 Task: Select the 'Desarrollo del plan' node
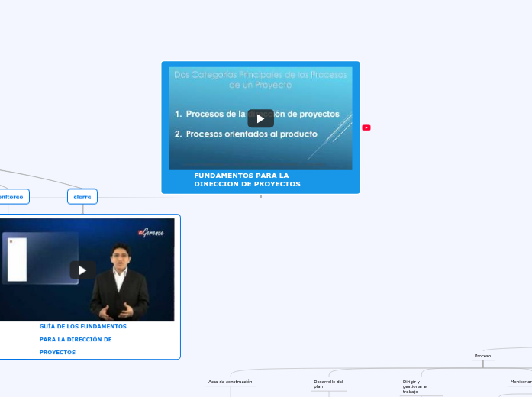point(328,384)
